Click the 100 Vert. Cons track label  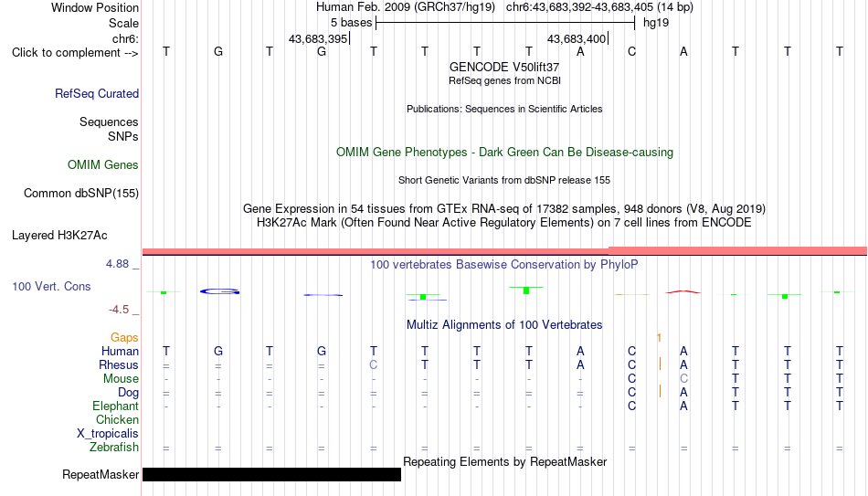coord(51,286)
